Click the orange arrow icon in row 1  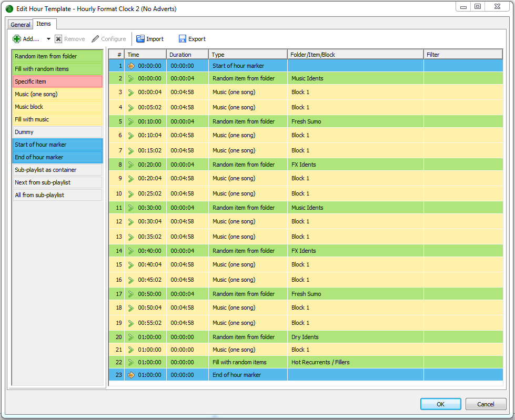[x=131, y=66]
